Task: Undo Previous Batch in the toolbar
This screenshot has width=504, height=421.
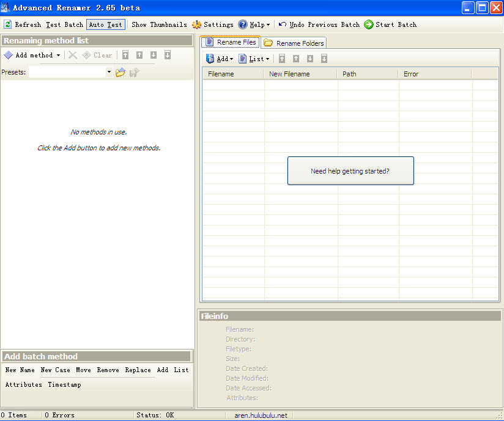Action: [x=319, y=24]
